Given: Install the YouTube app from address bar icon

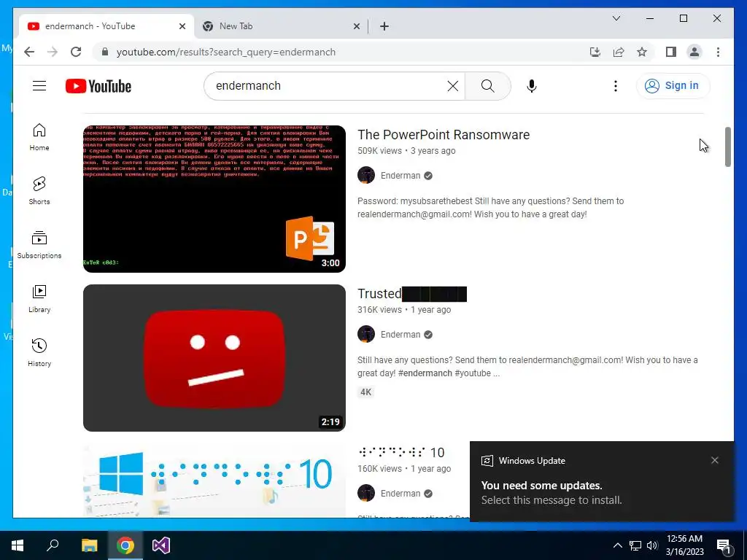Looking at the screenshot, I should point(595,52).
